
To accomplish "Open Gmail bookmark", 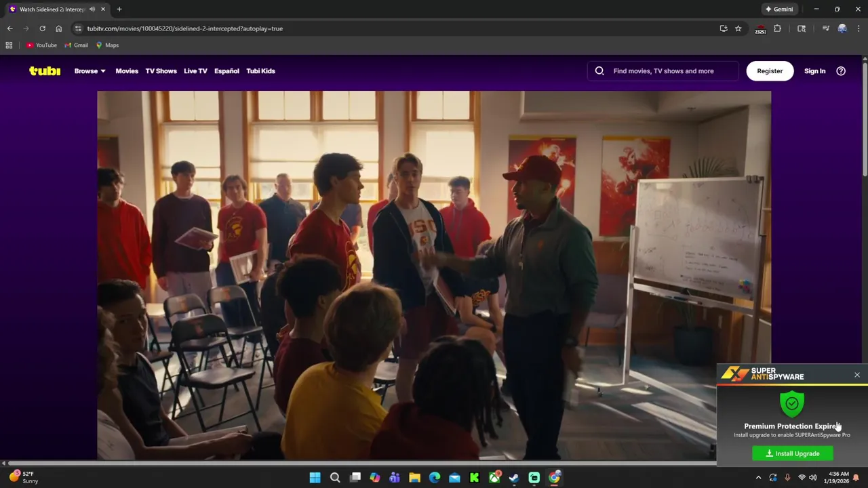I will pos(76,45).
